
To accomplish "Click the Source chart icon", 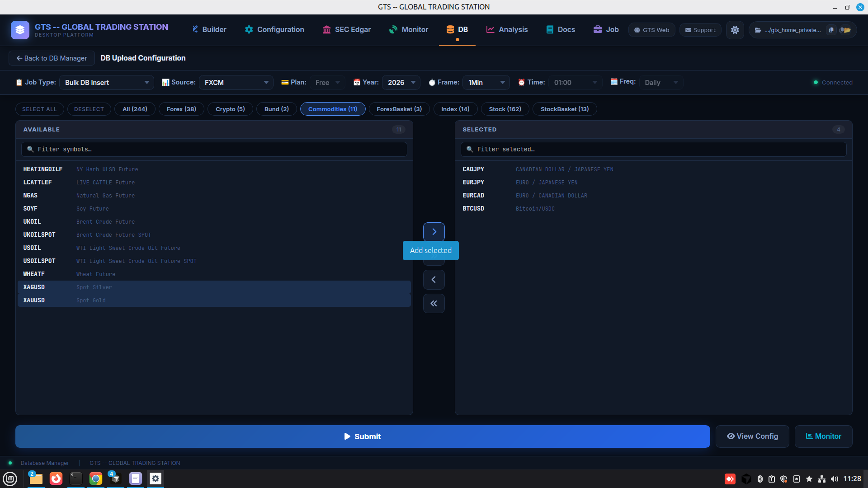I will 165,82.
